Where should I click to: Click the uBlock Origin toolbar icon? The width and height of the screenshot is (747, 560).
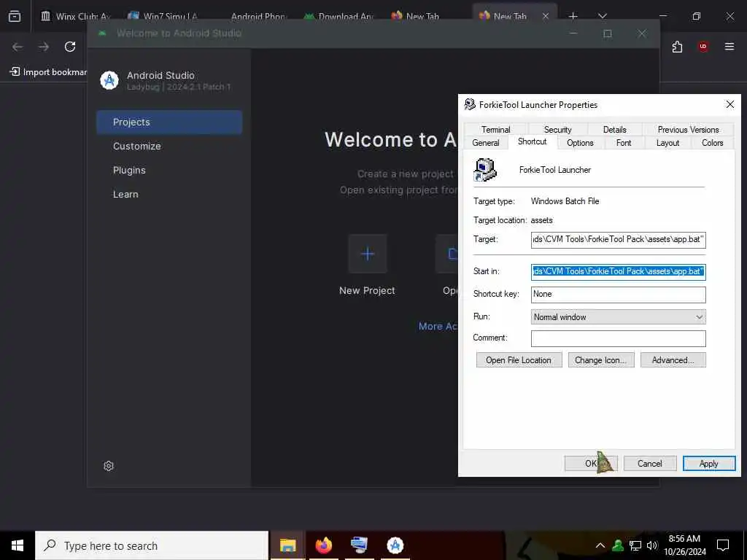(x=703, y=47)
